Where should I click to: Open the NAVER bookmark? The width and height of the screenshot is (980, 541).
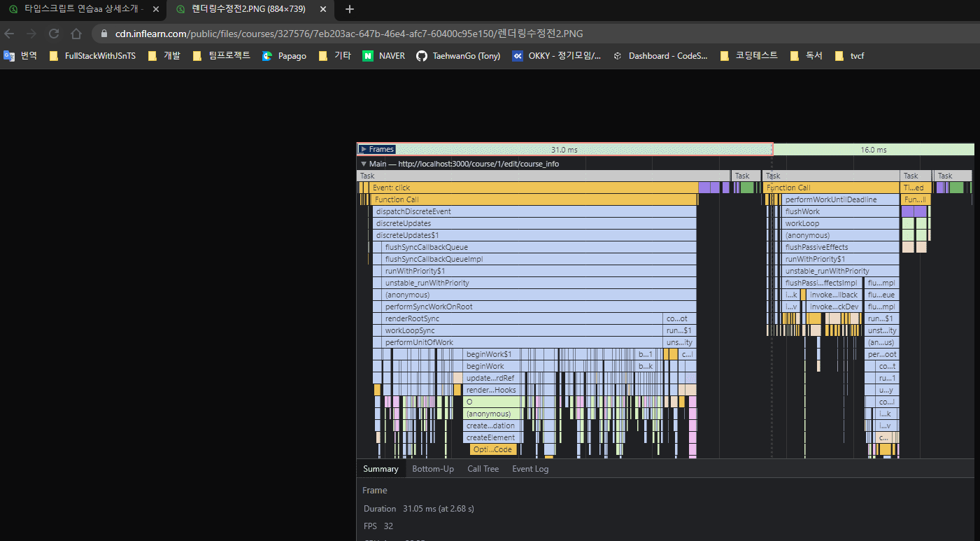click(384, 56)
